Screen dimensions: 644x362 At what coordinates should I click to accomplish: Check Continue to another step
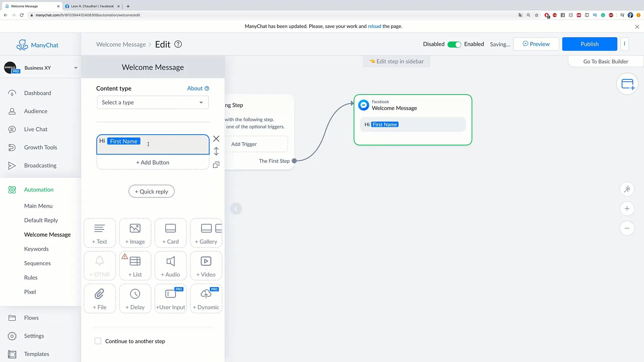[98, 341]
